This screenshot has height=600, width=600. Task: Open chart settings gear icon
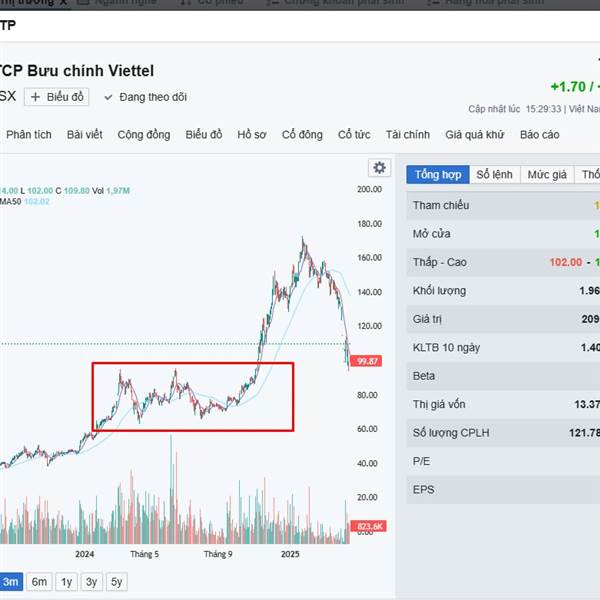pos(378,168)
